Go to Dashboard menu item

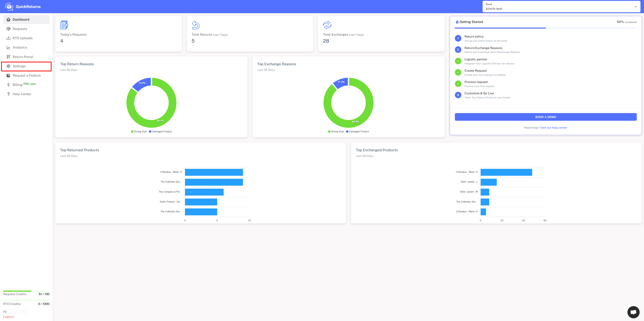pyautogui.click(x=26, y=19)
